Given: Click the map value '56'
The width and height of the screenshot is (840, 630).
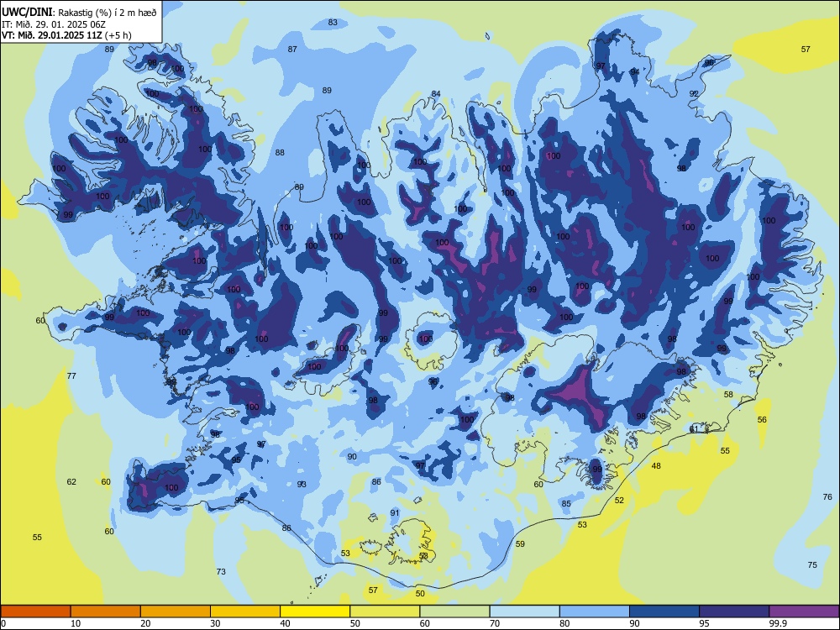Looking at the screenshot, I should tap(762, 420).
